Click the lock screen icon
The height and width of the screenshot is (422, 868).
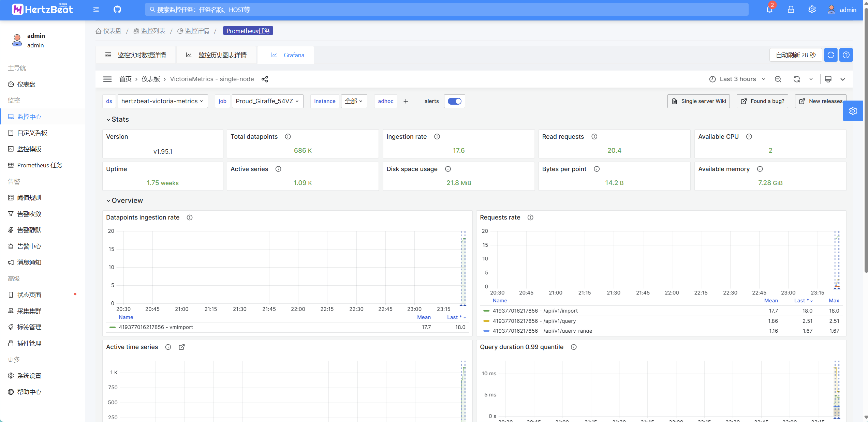click(x=791, y=10)
